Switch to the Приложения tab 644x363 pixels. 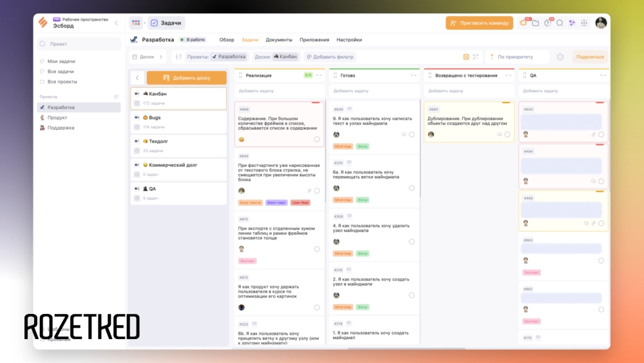314,40
